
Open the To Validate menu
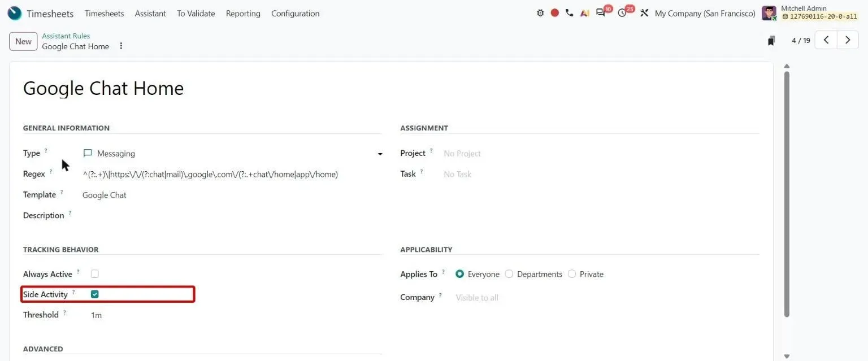coord(196,13)
